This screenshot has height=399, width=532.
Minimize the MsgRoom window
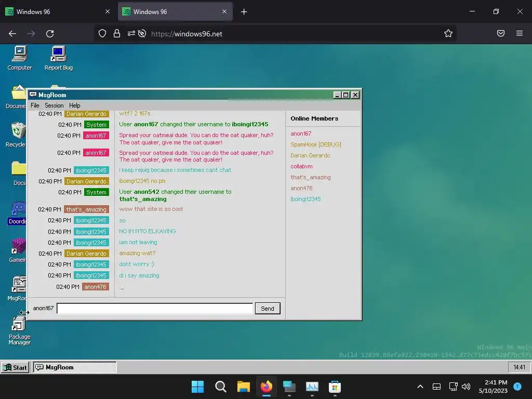[x=337, y=95]
